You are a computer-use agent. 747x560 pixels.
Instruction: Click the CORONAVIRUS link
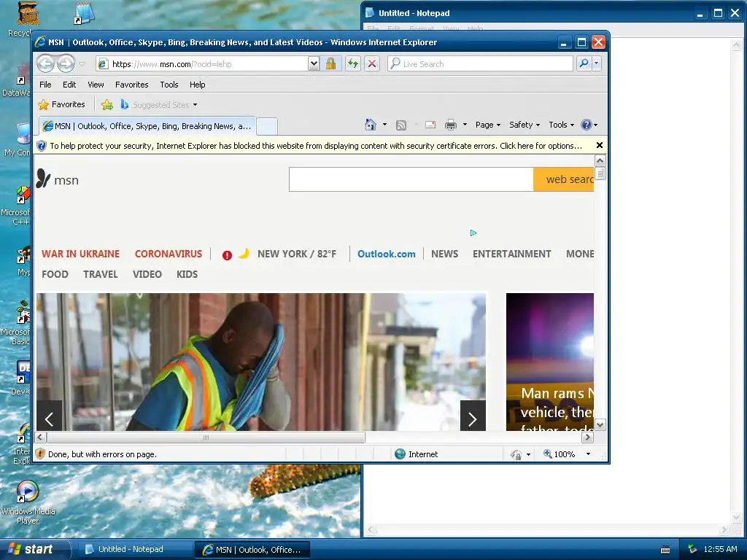[169, 254]
